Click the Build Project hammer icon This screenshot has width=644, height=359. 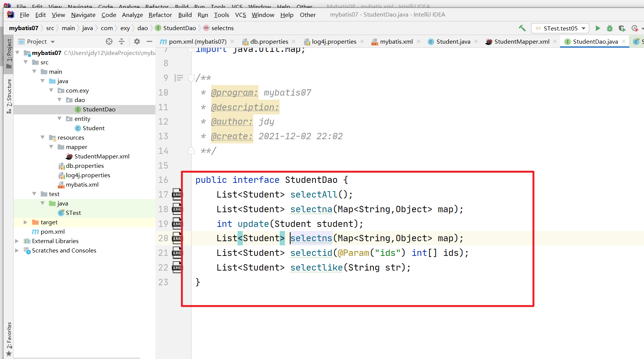522,28
